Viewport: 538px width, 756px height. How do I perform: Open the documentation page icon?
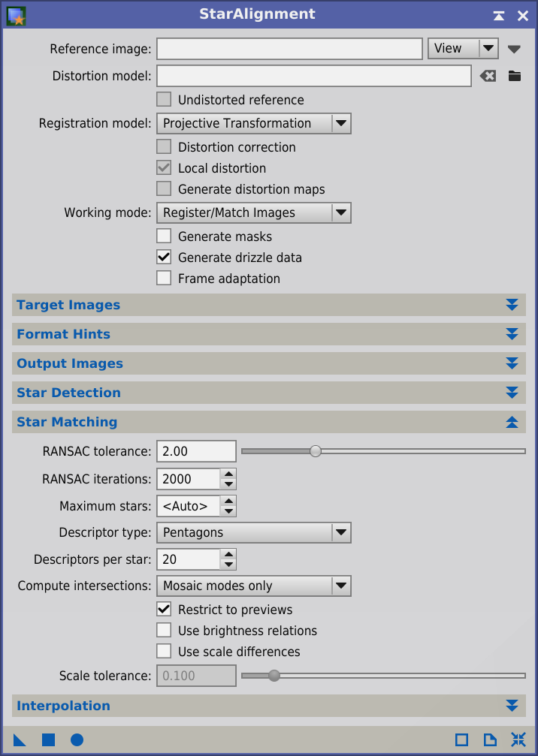[x=490, y=739]
